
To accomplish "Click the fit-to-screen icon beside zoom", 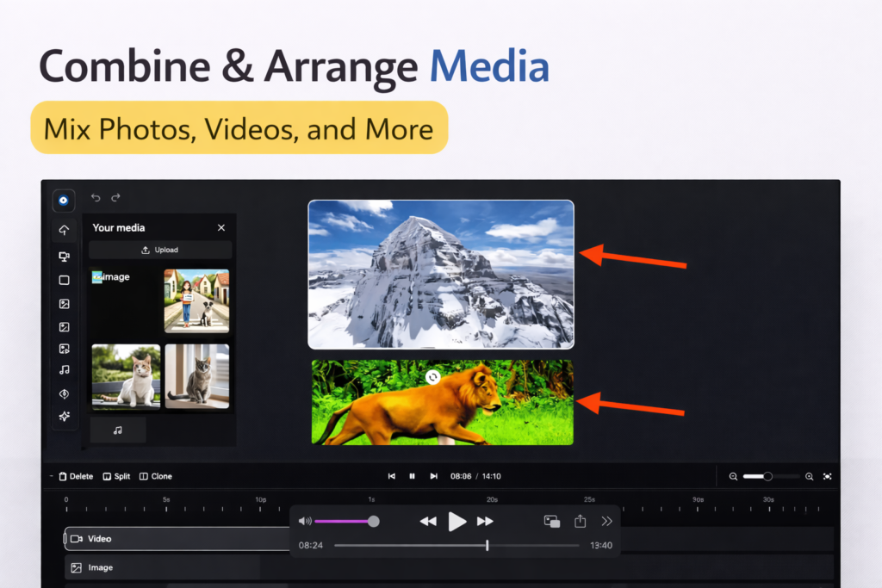I will pyautogui.click(x=827, y=476).
